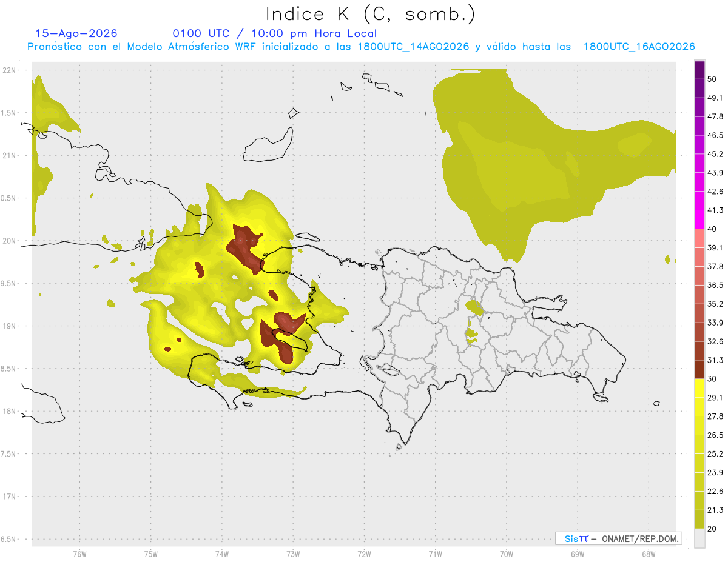728x562 pixels.
Task: Click "0100 UTC / 10:00 pm Hora Local"
Action: [x=275, y=33]
